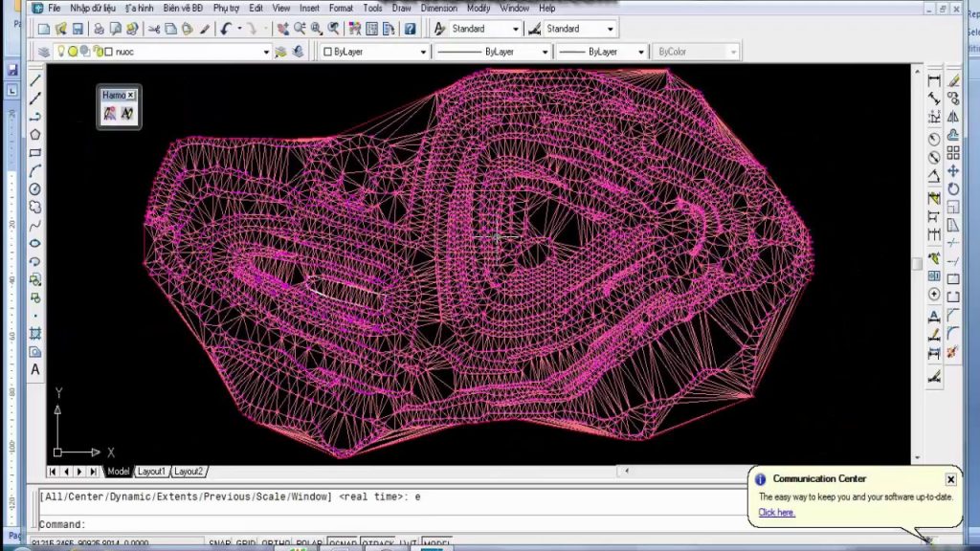Toggle OTRACK in status bar
This screenshot has height=551, width=980.
(x=378, y=543)
